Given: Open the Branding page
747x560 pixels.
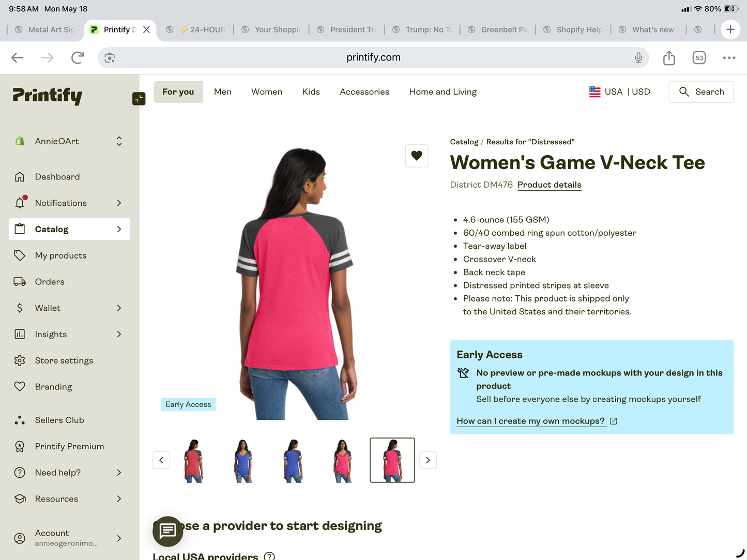Looking at the screenshot, I should pos(69,387).
